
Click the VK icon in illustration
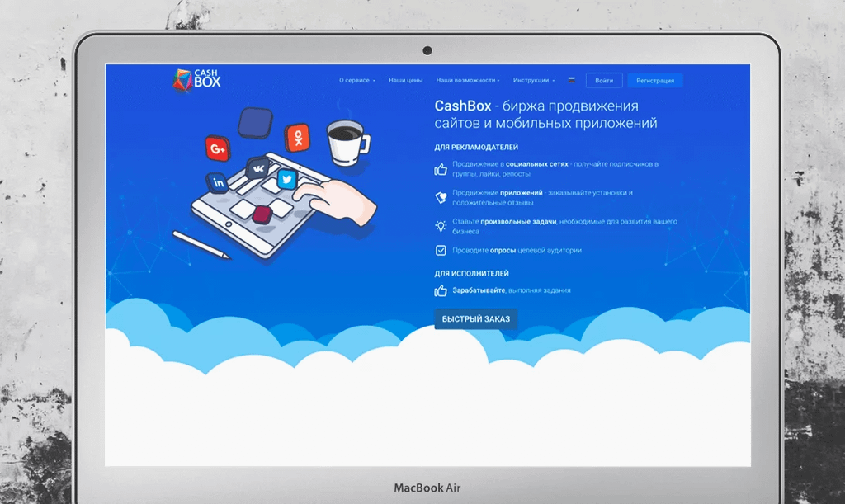258,168
